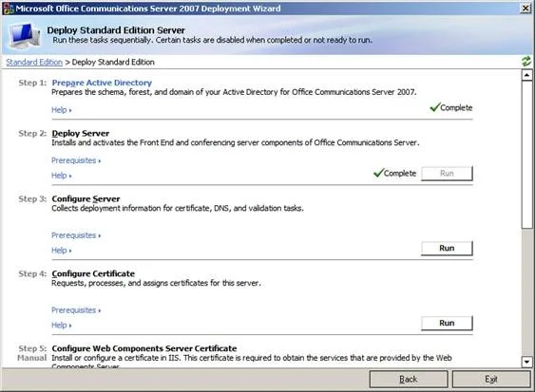Click the title bar application icon
Screen dimensions: 535x392
8,9
